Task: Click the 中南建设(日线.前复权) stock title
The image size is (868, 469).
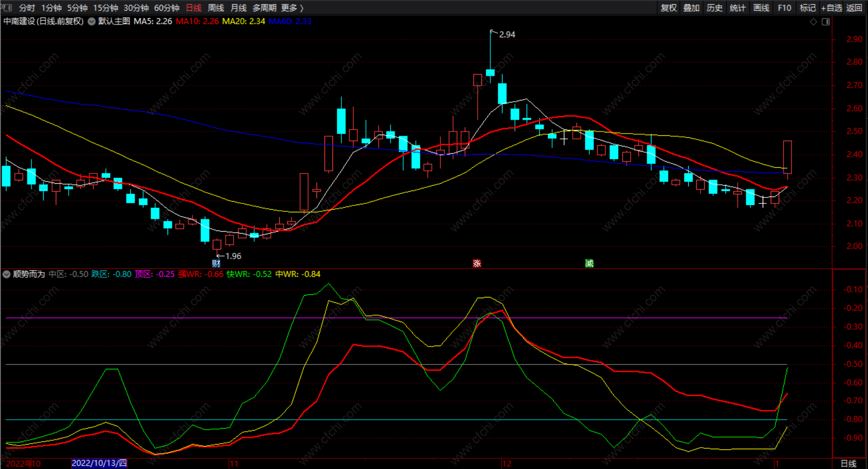Action: click(44, 21)
